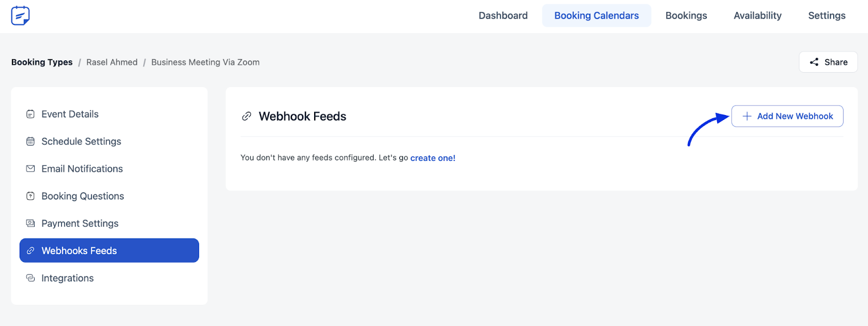Open the Integrations section

pos(109,278)
